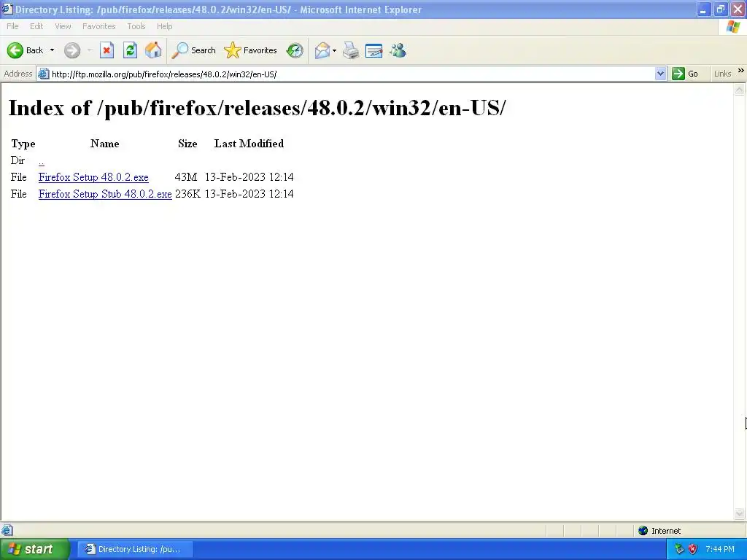Screen dimensions: 747x560
Task: Click the Links toolbar label
Action: [722, 74]
